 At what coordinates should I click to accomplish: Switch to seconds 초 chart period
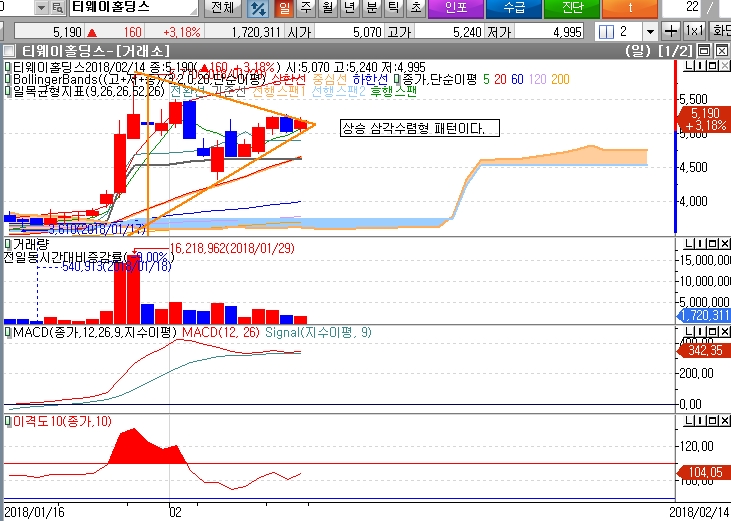pos(415,7)
